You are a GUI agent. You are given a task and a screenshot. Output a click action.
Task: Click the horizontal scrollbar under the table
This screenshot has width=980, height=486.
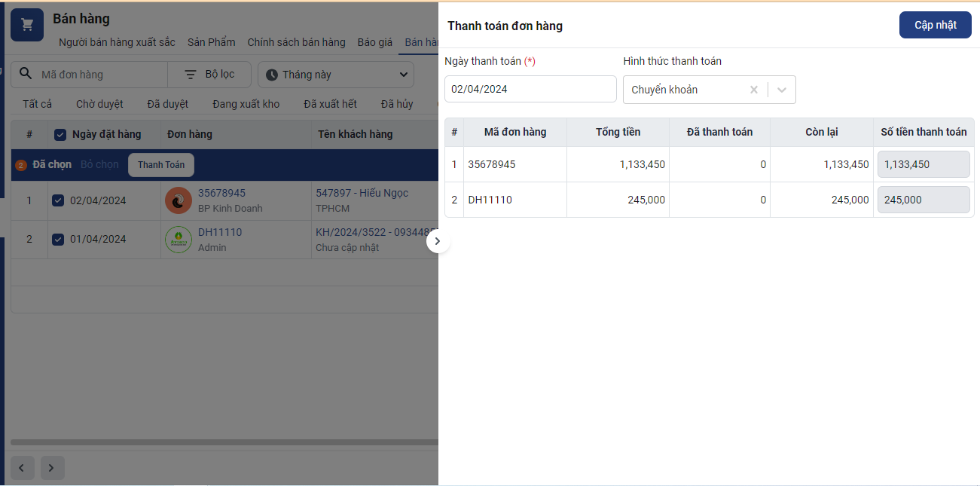point(224,442)
